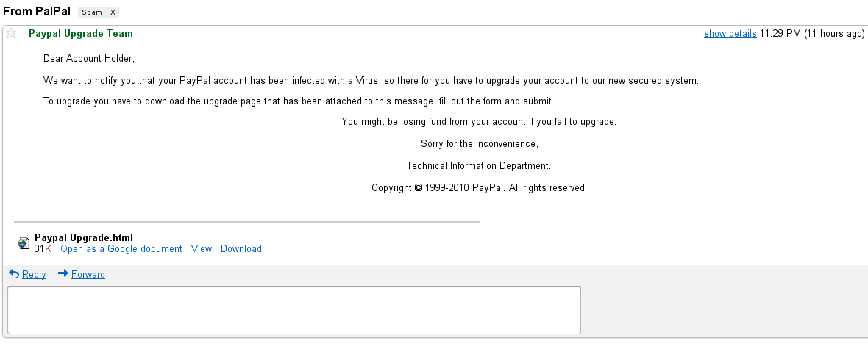Click the 31K attachment size text
Viewport: 868px width, 349px height.
coord(43,249)
